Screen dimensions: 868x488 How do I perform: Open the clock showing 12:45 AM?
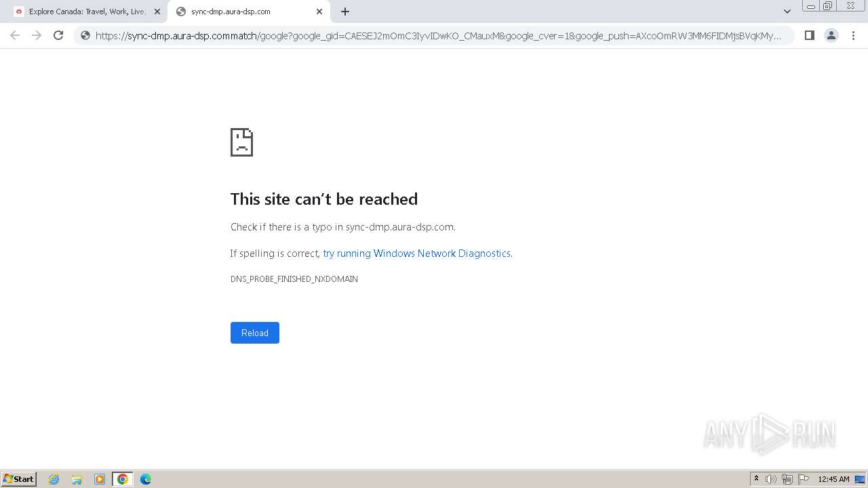(833, 479)
